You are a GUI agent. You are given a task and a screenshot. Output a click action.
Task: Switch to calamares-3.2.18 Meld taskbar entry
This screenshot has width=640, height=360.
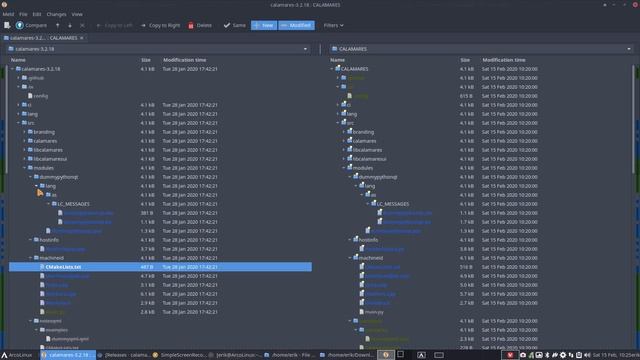pyautogui.click(x=67, y=355)
